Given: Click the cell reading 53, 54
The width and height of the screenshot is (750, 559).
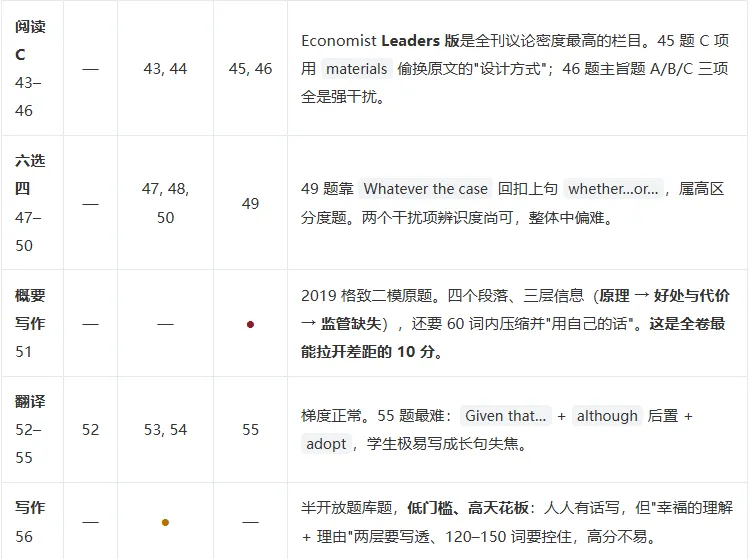Looking at the screenshot, I should 165,429.
